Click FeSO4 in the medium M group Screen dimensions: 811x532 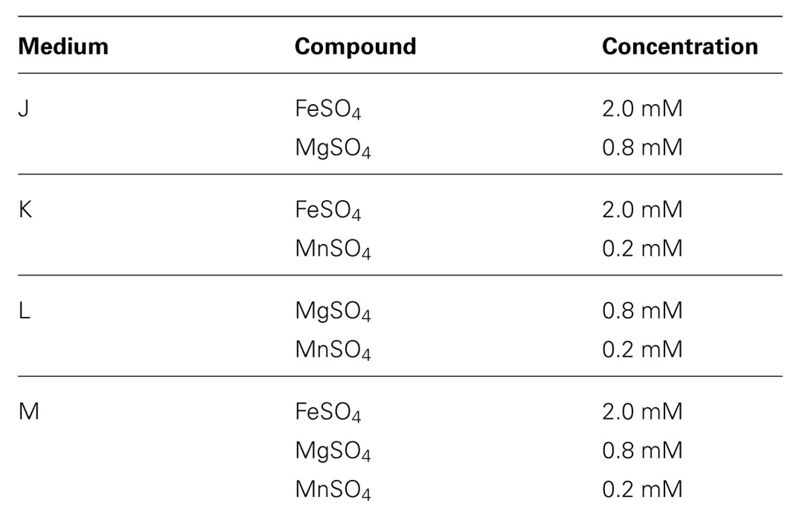[328, 412]
